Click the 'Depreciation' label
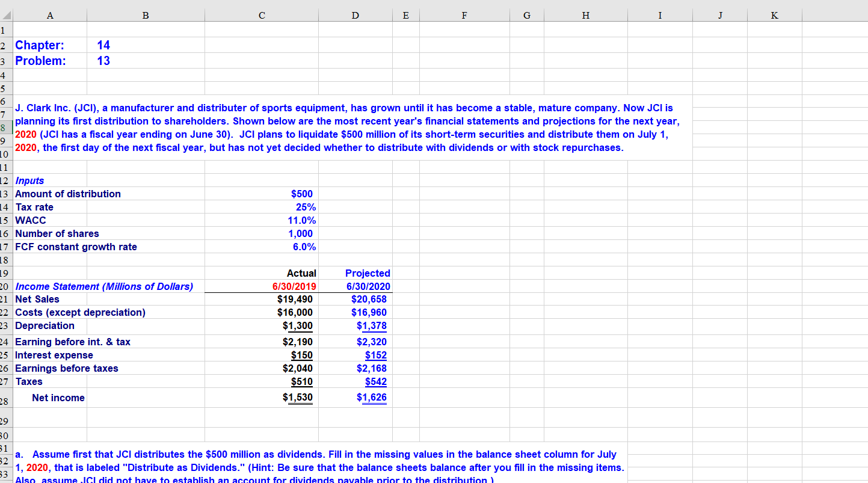 (x=45, y=325)
